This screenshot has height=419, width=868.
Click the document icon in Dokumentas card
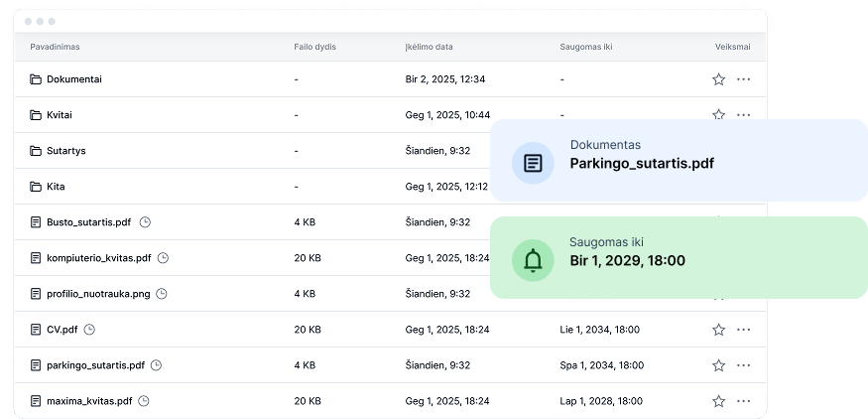point(533,163)
